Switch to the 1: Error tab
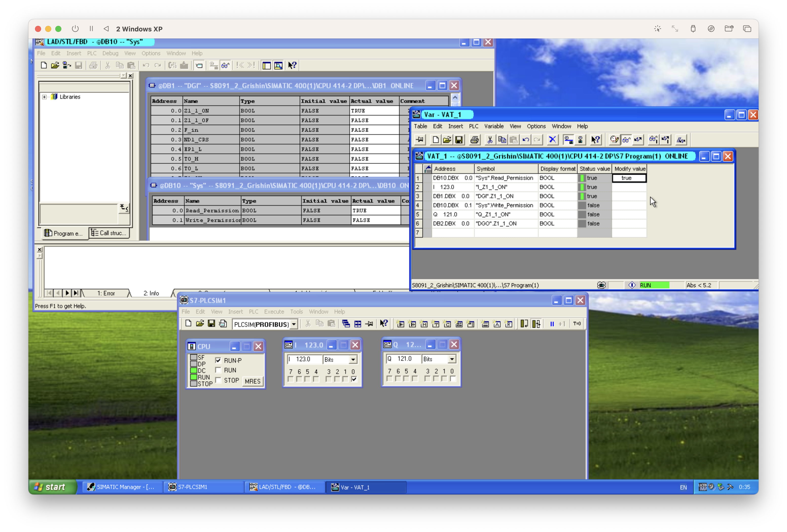This screenshot has height=532, width=787. 106,293
